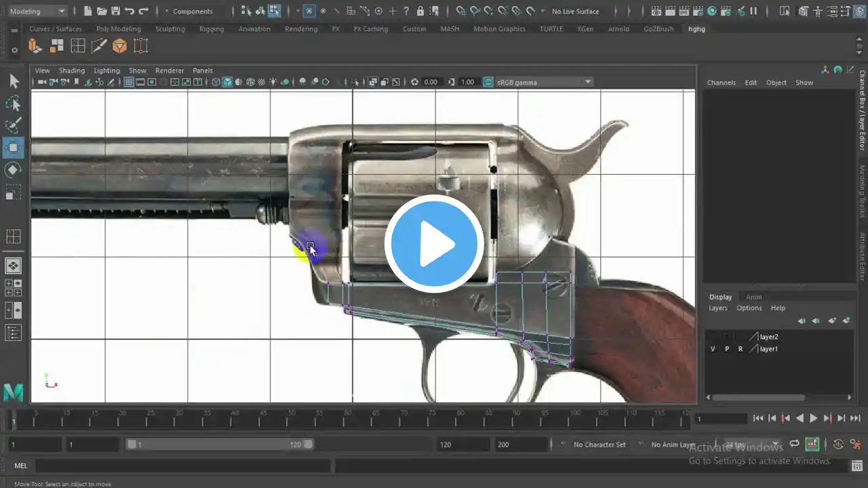Image resolution: width=868 pixels, height=488 pixels.
Task: Click the orange polygon cube shelf icon
Action: 119,46
